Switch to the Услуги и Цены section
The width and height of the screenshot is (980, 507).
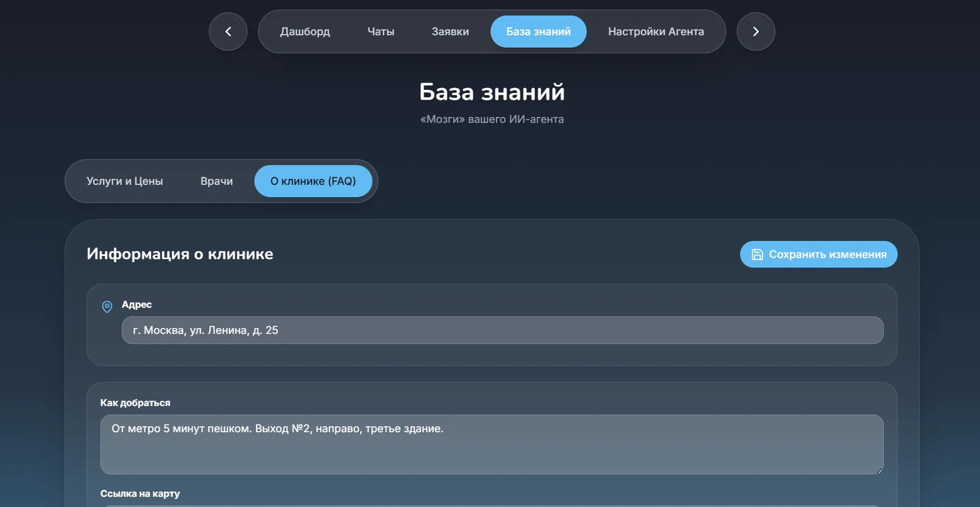(125, 181)
